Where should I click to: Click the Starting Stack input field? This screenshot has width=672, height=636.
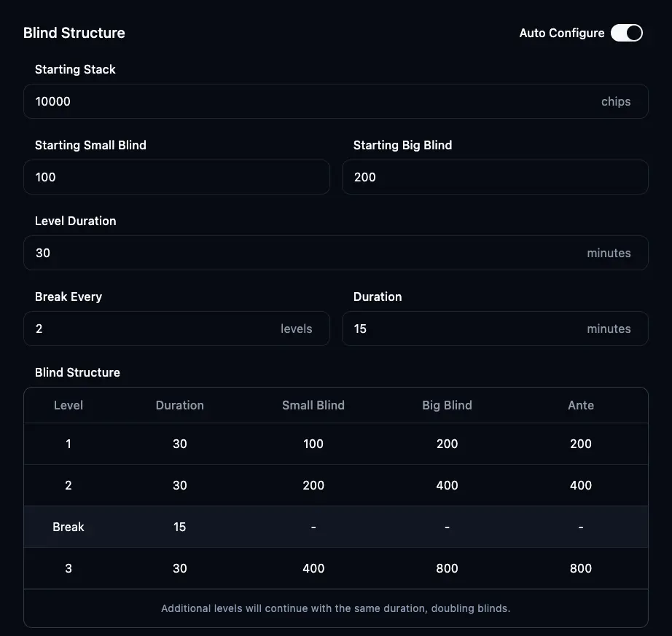[313, 101]
